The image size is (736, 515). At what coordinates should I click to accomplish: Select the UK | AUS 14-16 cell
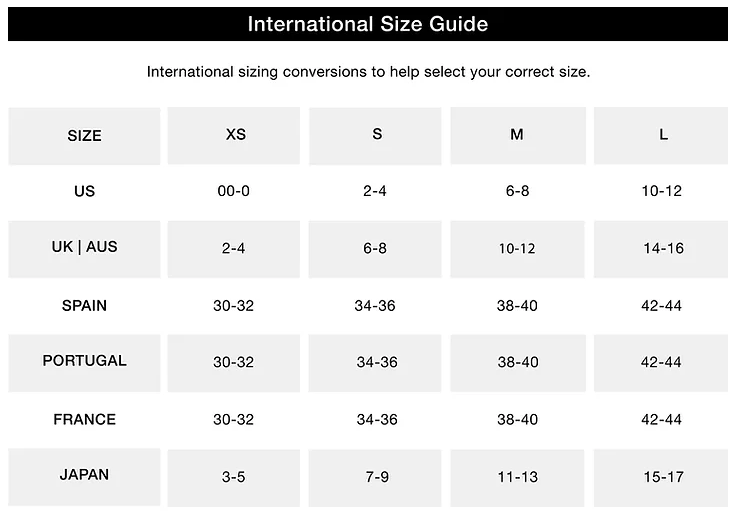click(x=662, y=248)
